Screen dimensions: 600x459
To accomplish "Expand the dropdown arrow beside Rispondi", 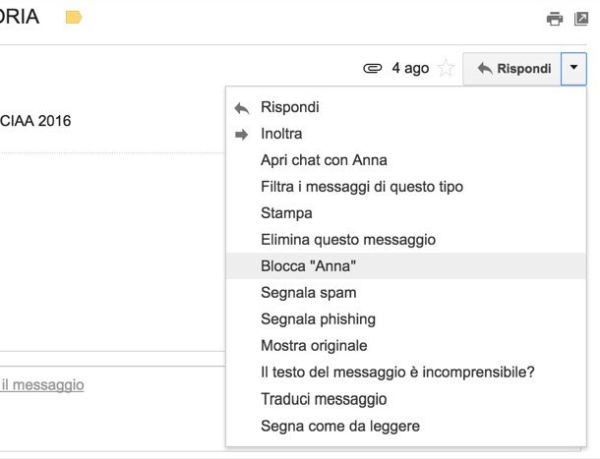I will point(574,69).
